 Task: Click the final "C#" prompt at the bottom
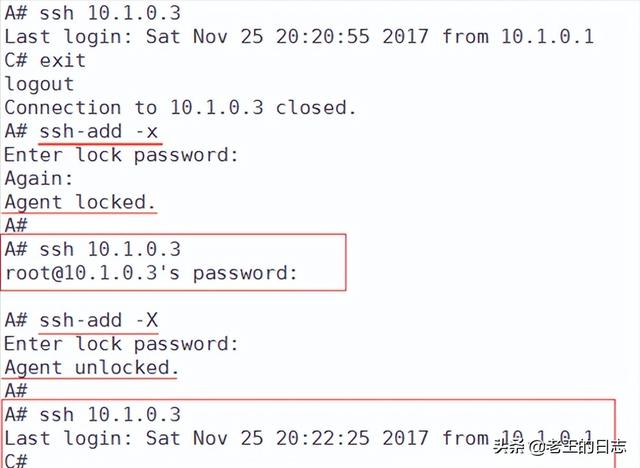(16, 461)
